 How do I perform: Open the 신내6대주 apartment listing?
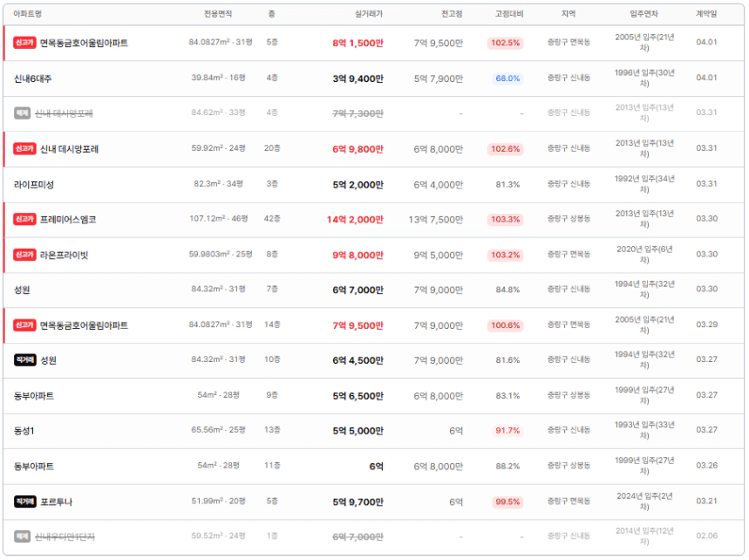pos(33,79)
